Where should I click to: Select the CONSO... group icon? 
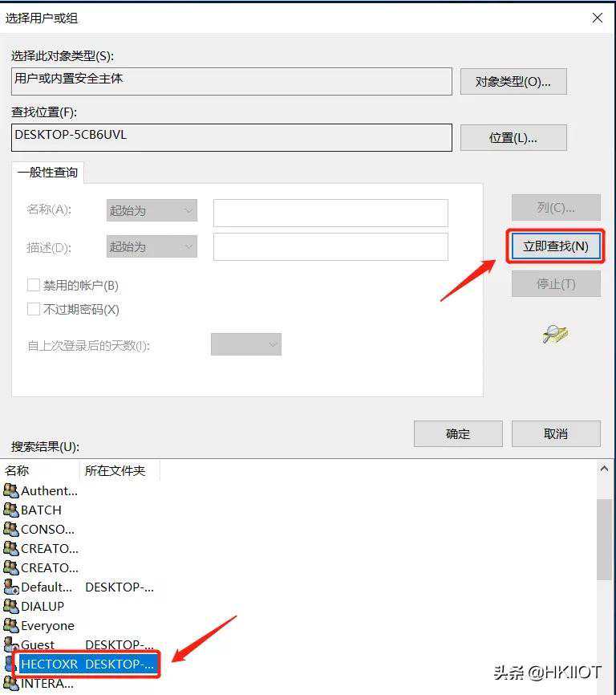11,529
